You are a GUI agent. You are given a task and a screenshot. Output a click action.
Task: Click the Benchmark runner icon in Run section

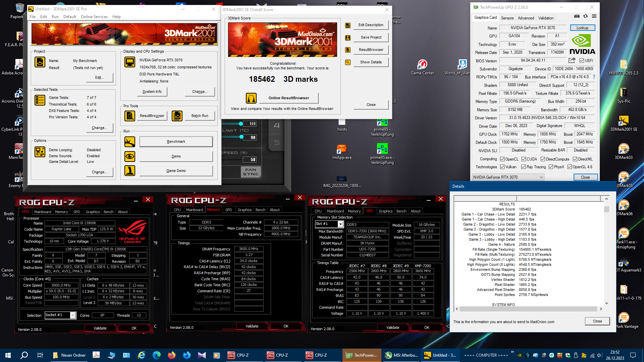click(x=129, y=142)
